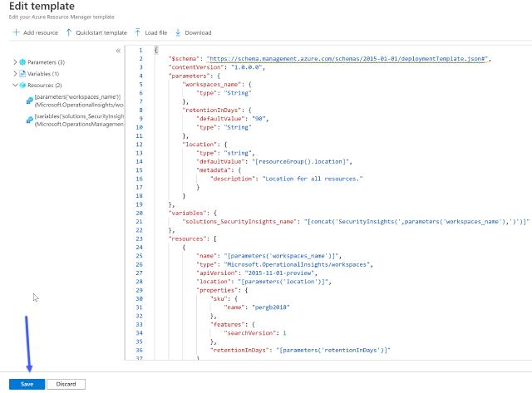532x393 pixels.
Task: Collapse the Resources (2) tree node
Action: coord(15,86)
